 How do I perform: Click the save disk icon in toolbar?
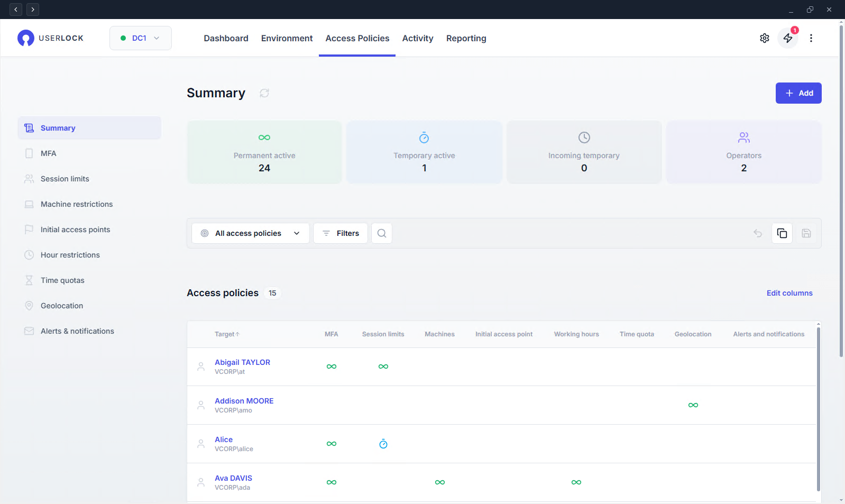point(806,233)
